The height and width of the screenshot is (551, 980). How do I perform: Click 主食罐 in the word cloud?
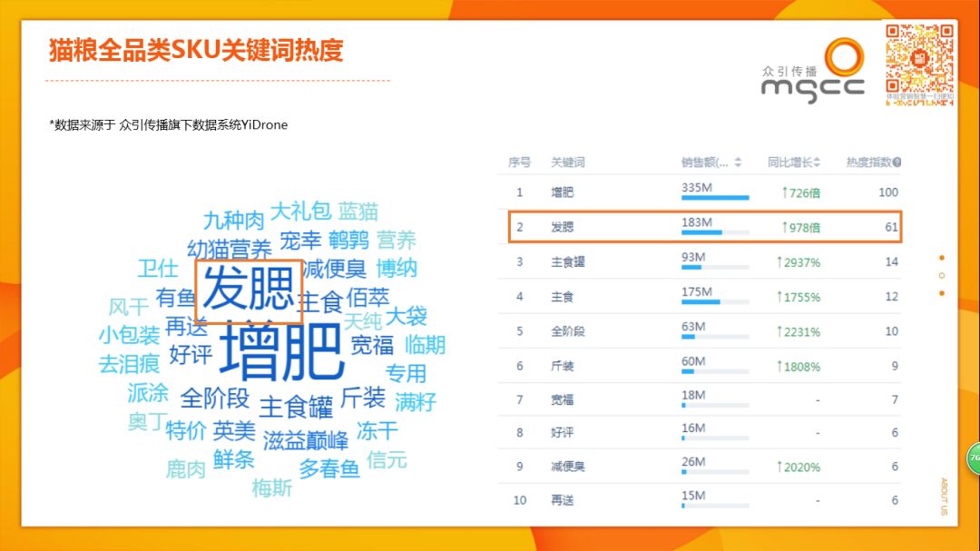coord(296,408)
